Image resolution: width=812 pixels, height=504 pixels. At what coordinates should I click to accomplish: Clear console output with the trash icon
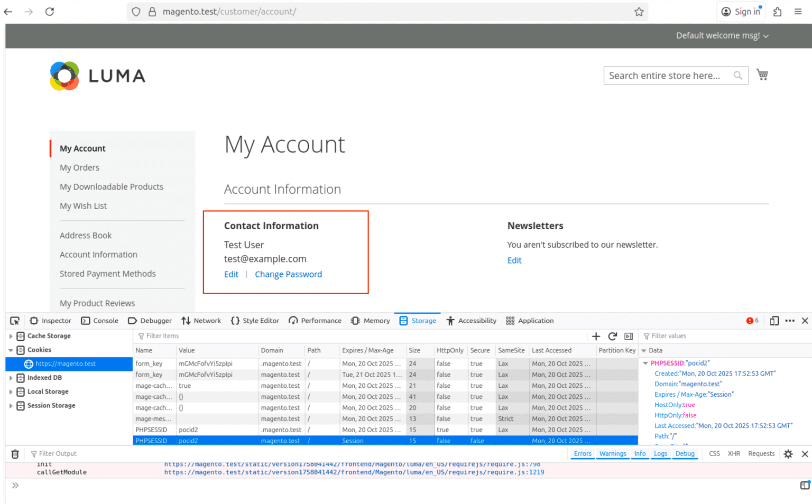pos(15,454)
